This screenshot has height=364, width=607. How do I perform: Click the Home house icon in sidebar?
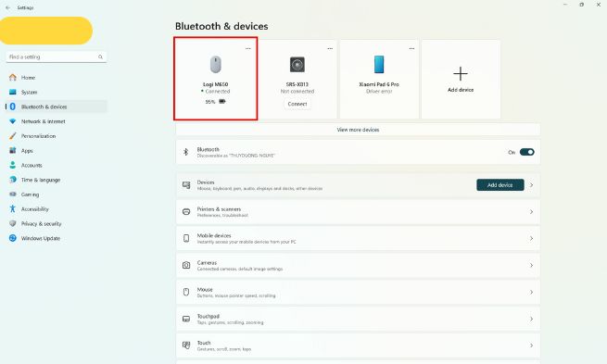point(13,78)
